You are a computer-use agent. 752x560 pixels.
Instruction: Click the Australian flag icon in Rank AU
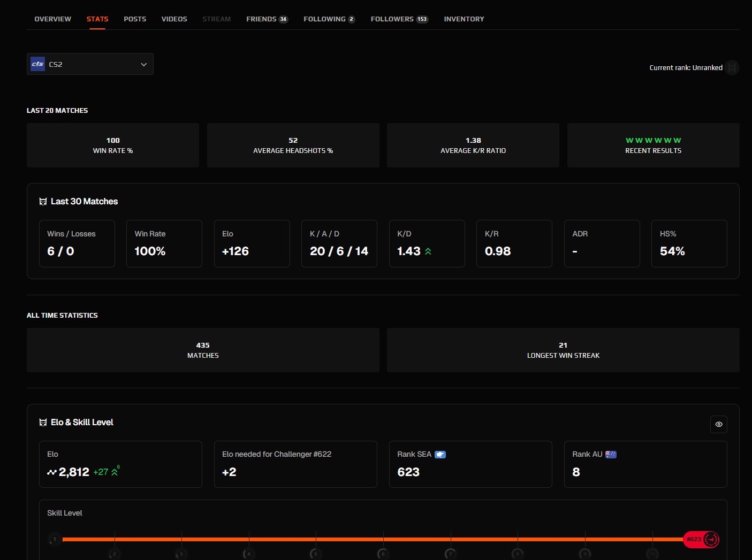point(611,454)
